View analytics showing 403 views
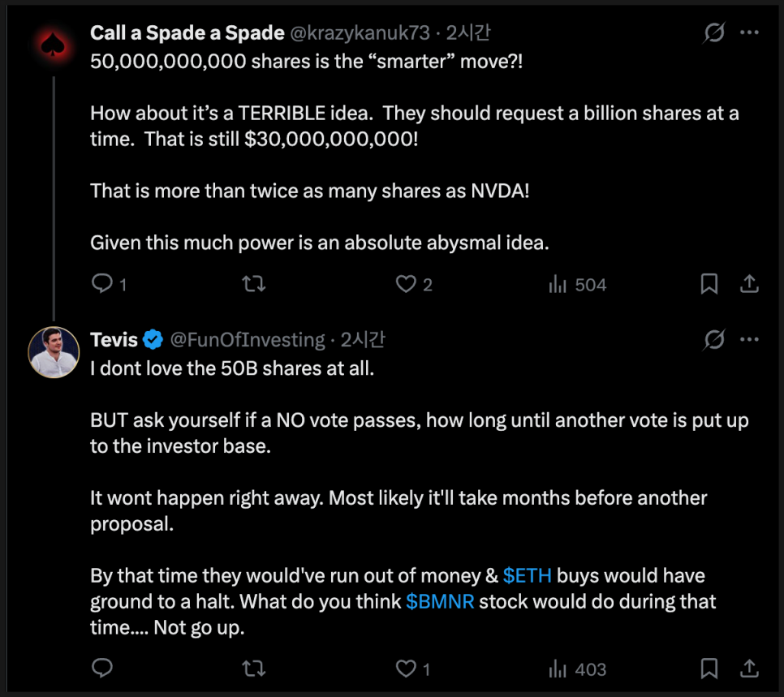The image size is (784, 697). [577, 669]
